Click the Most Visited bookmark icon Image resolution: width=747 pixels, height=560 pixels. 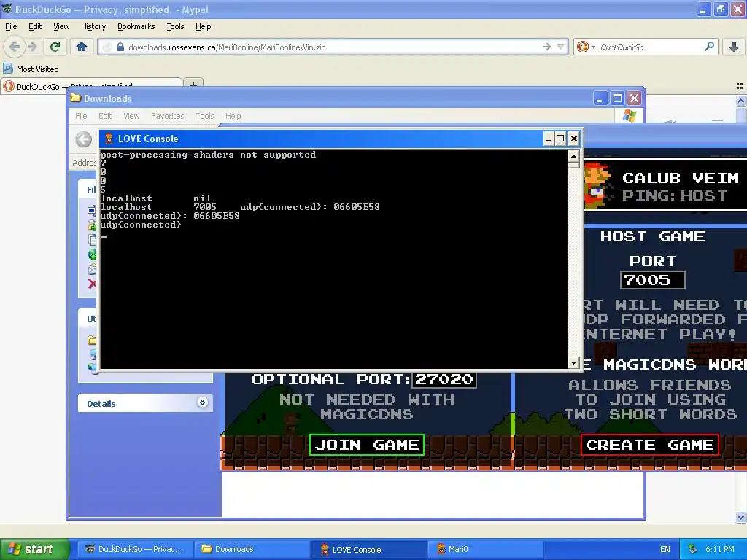(7, 69)
